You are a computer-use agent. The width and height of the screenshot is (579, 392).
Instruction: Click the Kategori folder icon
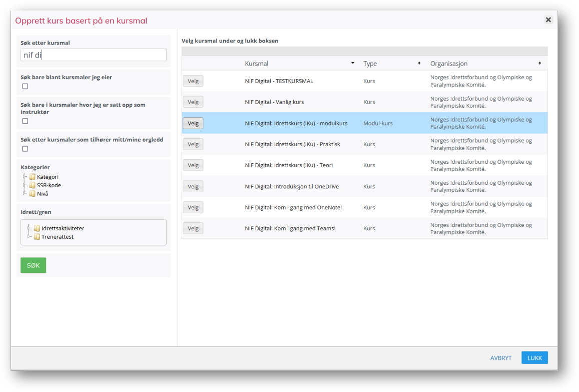(33, 177)
